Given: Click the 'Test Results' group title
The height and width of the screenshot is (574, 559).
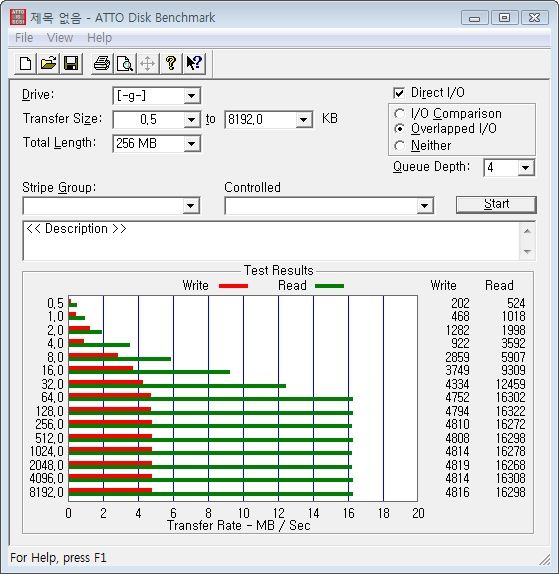Looking at the screenshot, I should pos(279,271).
